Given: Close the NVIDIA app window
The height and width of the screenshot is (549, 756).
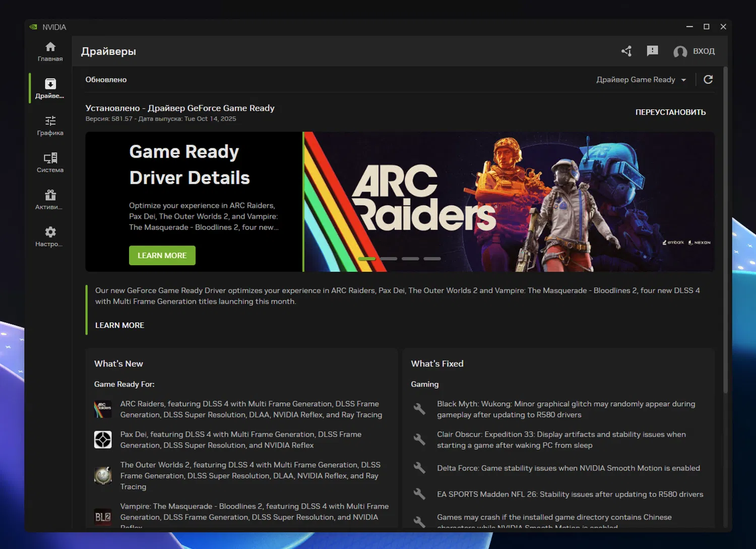Looking at the screenshot, I should [x=723, y=27].
